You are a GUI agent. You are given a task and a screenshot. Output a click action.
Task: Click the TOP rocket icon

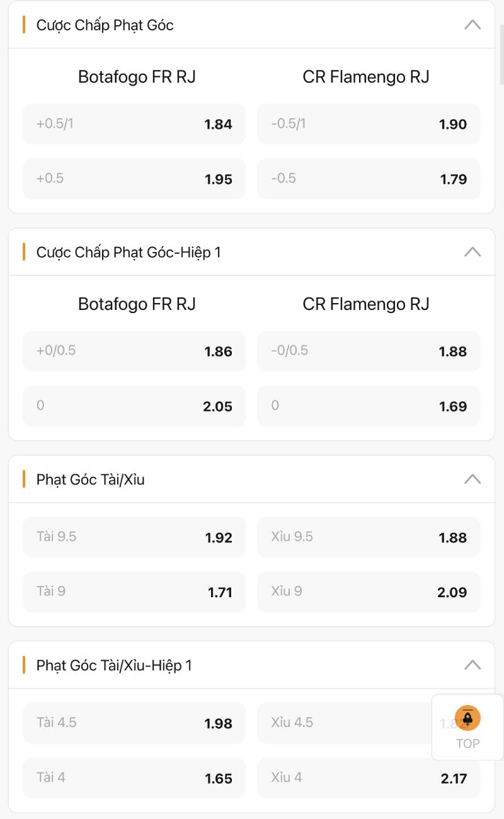tap(467, 718)
